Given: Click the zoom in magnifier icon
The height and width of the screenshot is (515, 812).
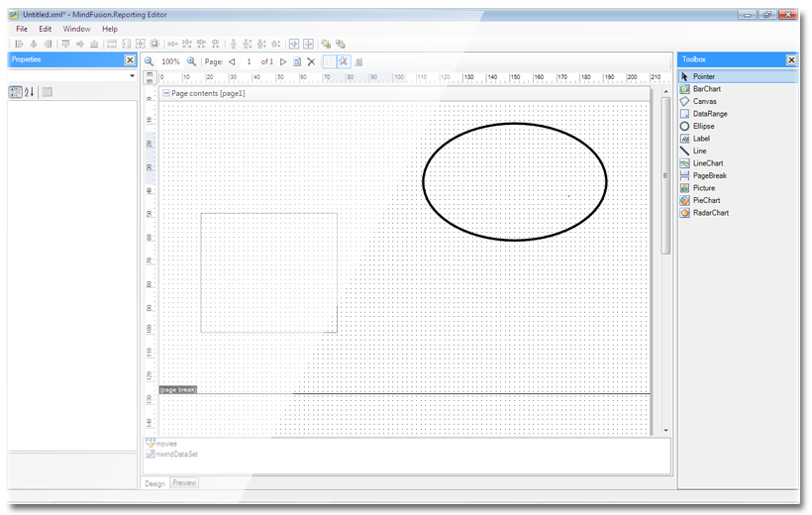Looking at the screenshot, I should [192, 61].
